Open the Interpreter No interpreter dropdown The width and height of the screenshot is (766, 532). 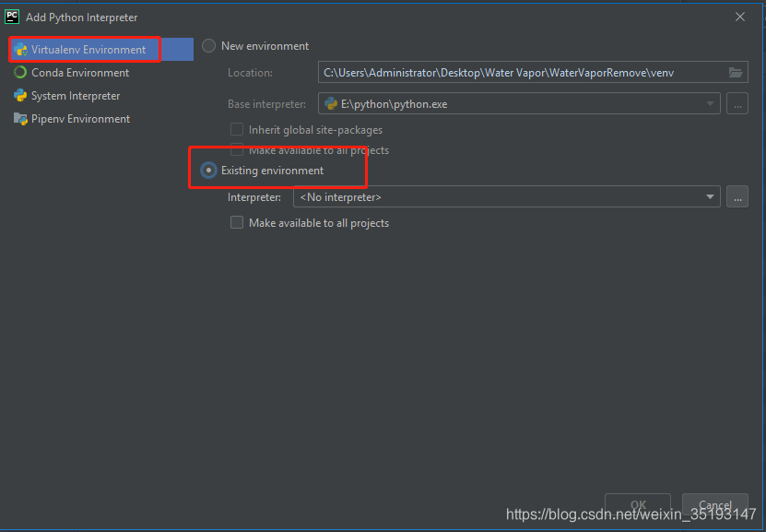[507, 197]
